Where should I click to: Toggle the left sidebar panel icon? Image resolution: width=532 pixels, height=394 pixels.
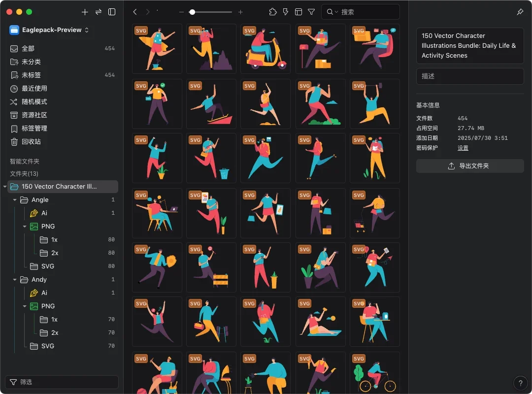(112, 12)
